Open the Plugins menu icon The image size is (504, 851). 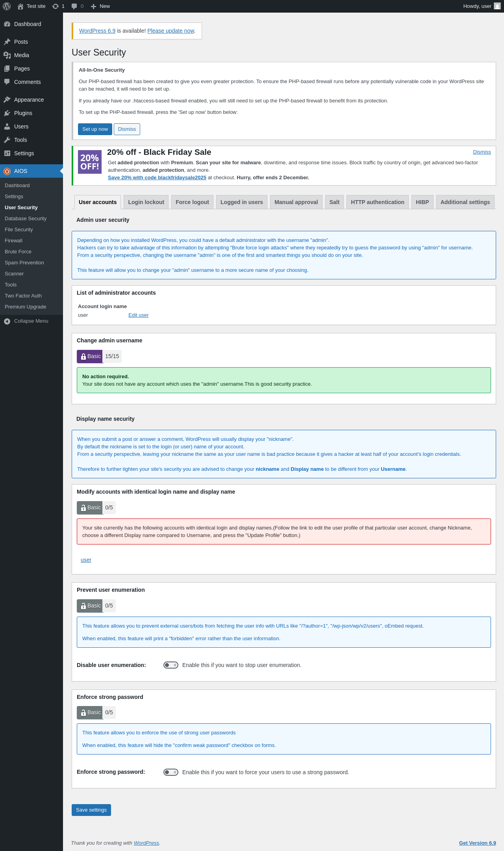coord(7,113)
